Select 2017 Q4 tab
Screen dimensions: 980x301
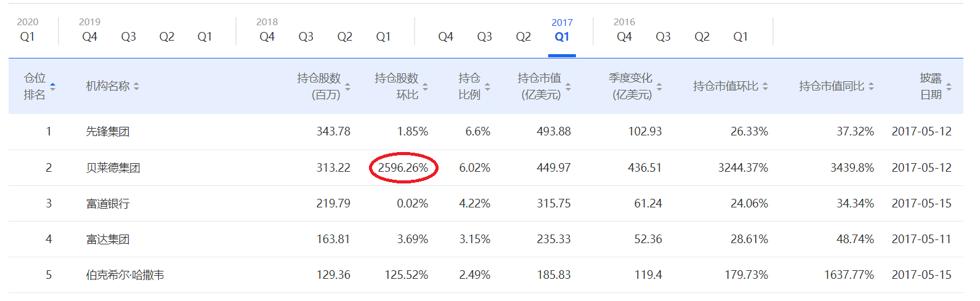[445, 37]
